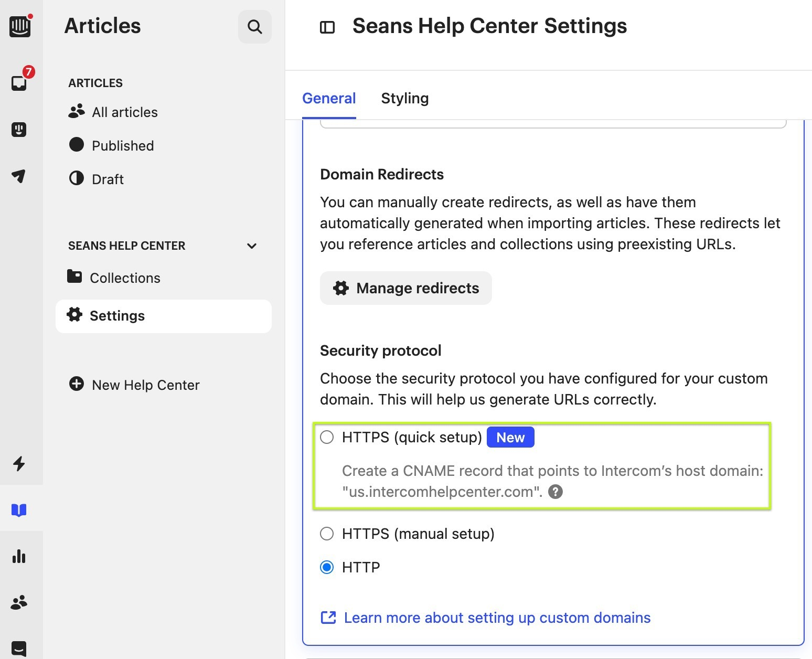This screenshot has width=812, height=659.
Task: Open the Intercom logo home icon
Action: 20,26
